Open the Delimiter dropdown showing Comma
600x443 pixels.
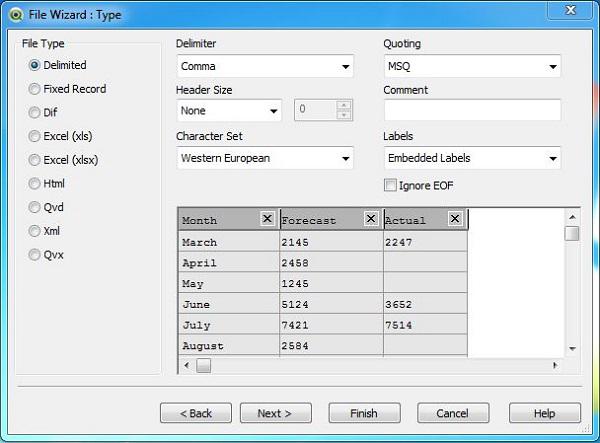265,66
